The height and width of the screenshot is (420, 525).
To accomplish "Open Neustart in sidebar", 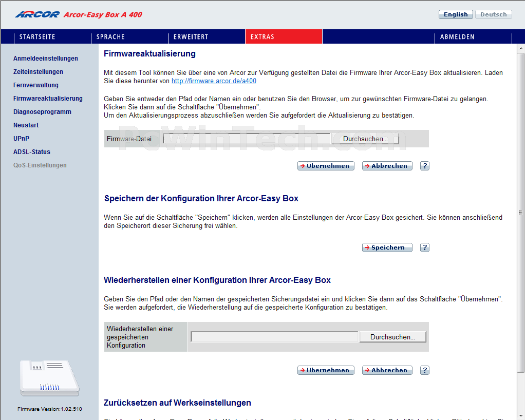I will [26, 125].
